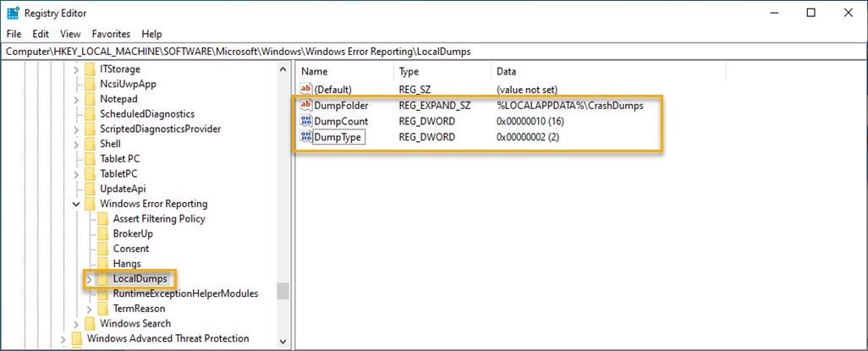Select the RuntimeExceptionHelperModules folder icon
This screenshot has height=351, width=868.
pyautogui.click(x=103, y=294)
